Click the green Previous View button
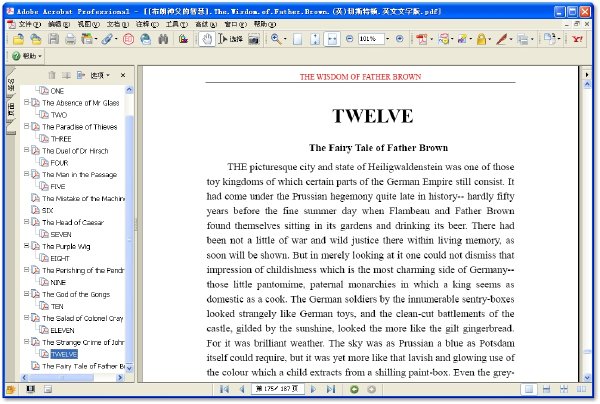600x404 pixels. tap(354, 389)
